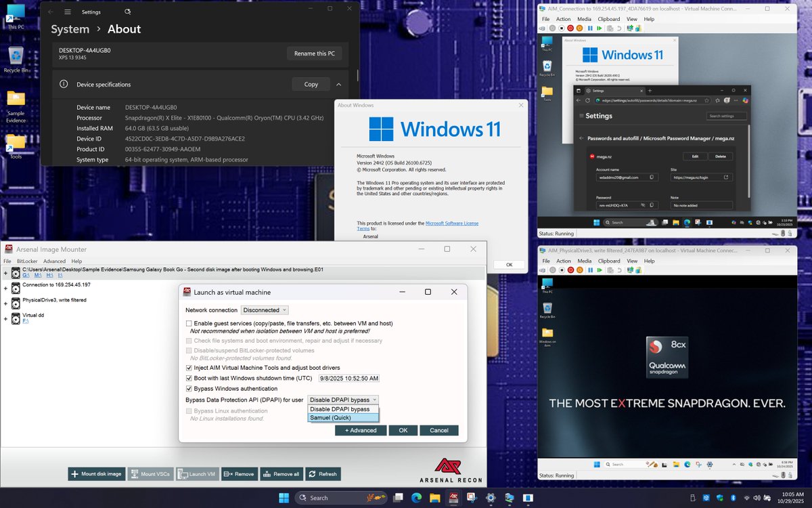Viewport: 812px width, 508px height.
Task: Open Action menu in AIM_Connection VM window
Action: (x=563, y=19)
